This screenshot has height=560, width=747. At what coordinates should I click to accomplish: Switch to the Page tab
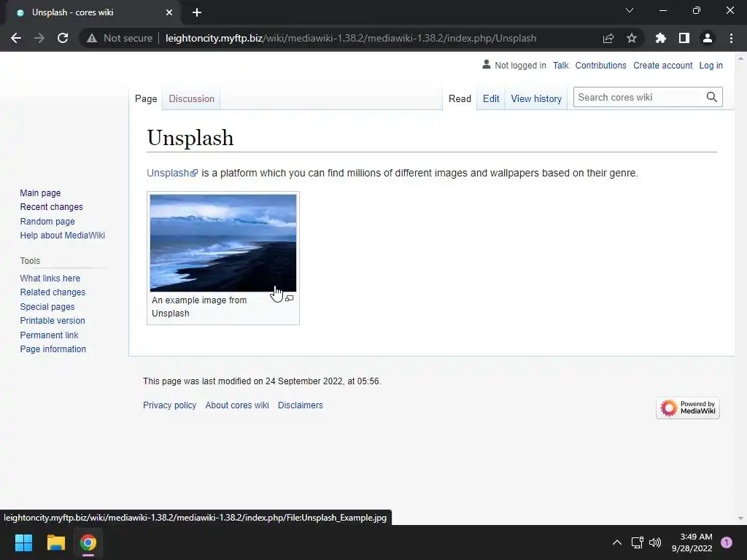146,98
